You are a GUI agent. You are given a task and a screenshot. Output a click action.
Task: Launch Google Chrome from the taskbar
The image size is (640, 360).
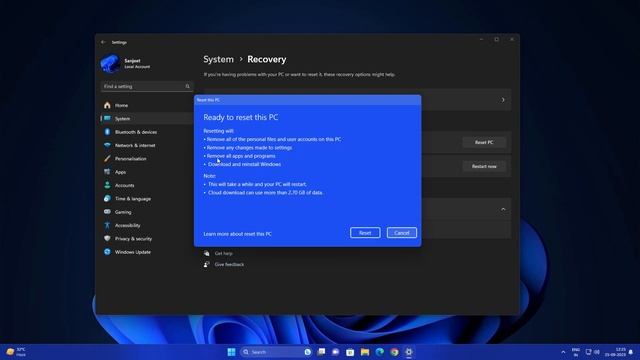tap(394, 352)
